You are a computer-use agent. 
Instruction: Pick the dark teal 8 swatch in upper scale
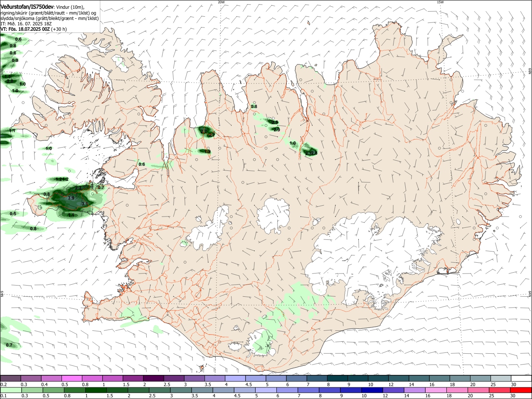[x=337, y=378]
